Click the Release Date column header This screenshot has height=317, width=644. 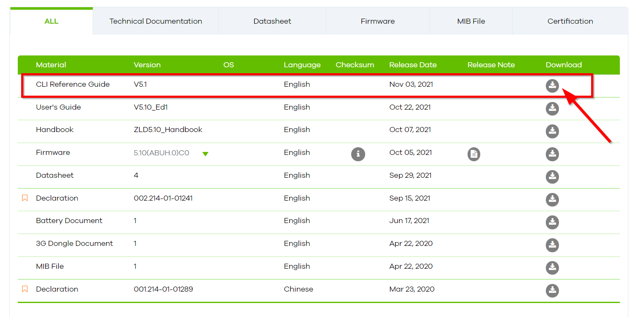(413, 65)
